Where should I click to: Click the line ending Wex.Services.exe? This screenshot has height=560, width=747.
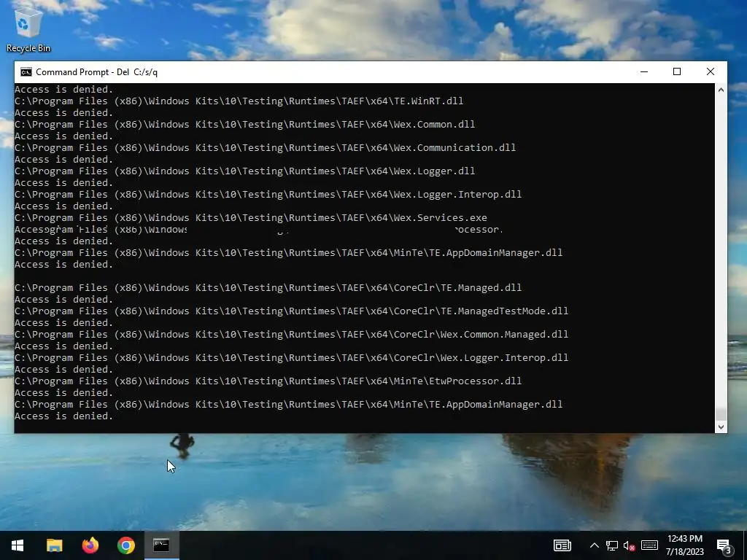click(251, 217)
